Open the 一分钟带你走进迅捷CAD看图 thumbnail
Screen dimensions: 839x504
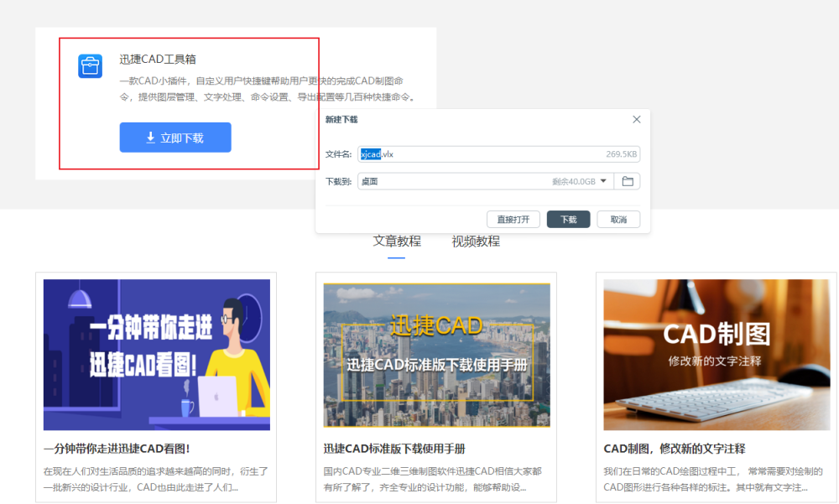pyautogui.click(x=157, y=355)
